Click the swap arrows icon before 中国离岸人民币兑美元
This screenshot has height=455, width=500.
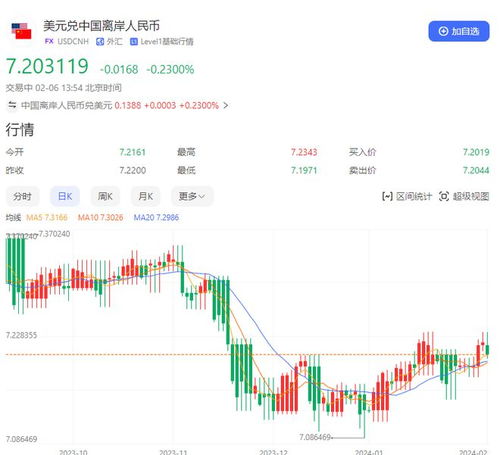(x=12, y=105)
